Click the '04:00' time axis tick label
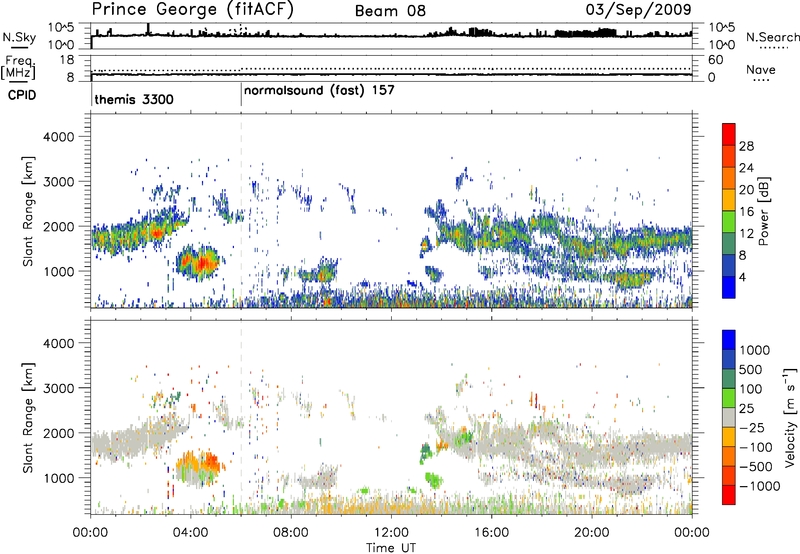800x554 pixels. (x=190, y=533)
